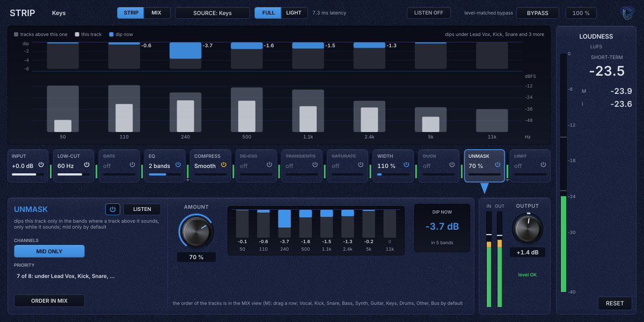Click the +1.4 dB output value field
The width and height of the screenshot is (644, 322).
[527, 252]
